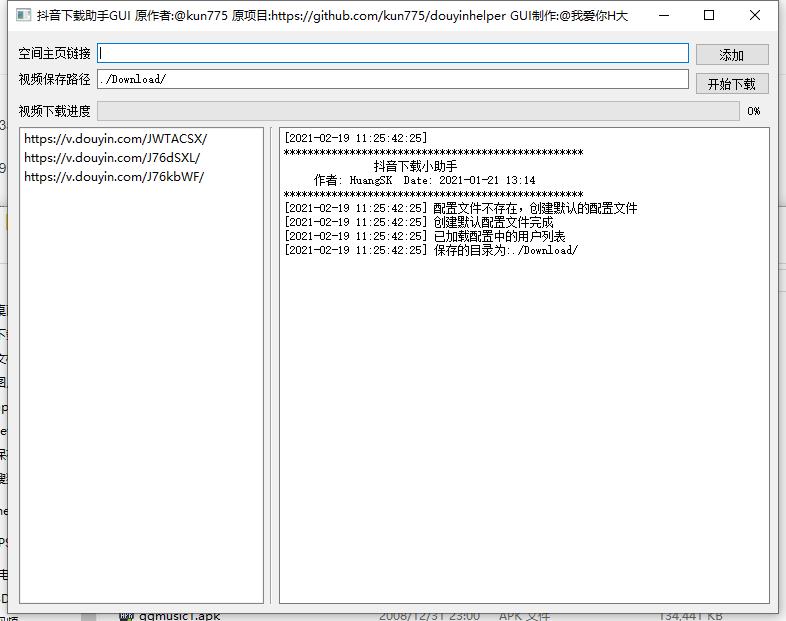Viewport: 786px width, 621px height.
Task: Click the 添加 button
Action: pos(732,55)
